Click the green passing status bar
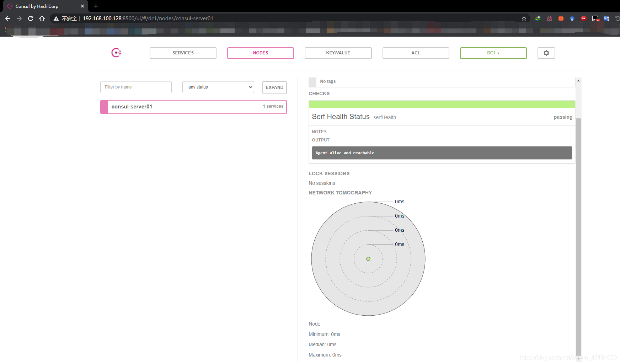Viewport: 620px width, 364px height. click(x=442, y=104)
